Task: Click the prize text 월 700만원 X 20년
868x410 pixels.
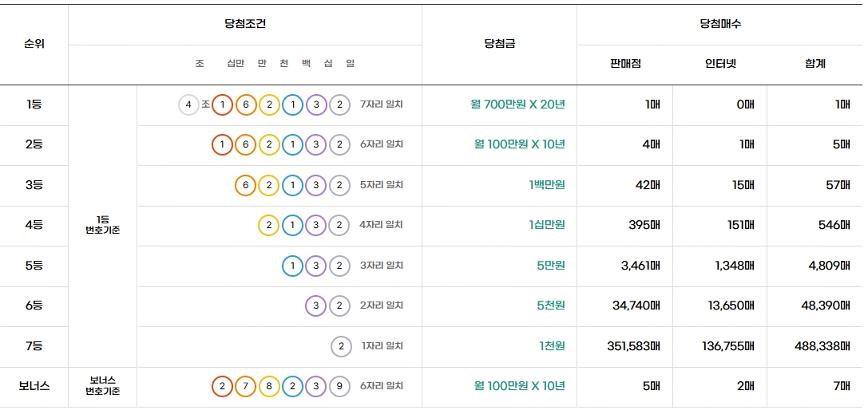Action: 517,104
